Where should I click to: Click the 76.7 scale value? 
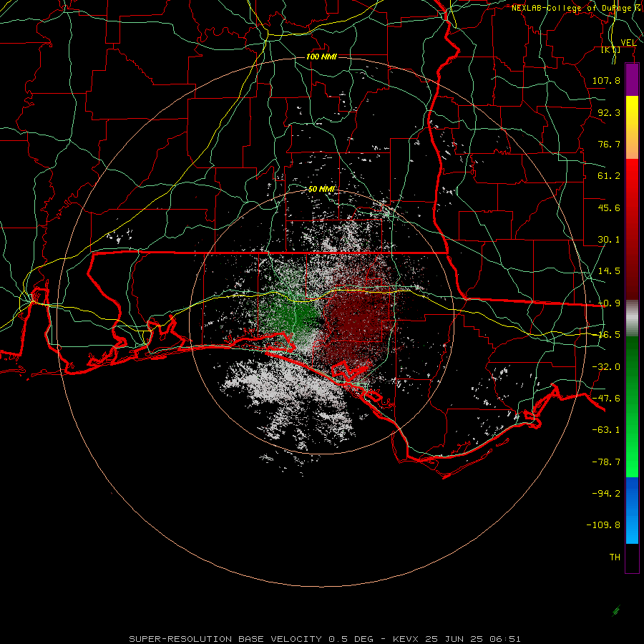[609, 144]
